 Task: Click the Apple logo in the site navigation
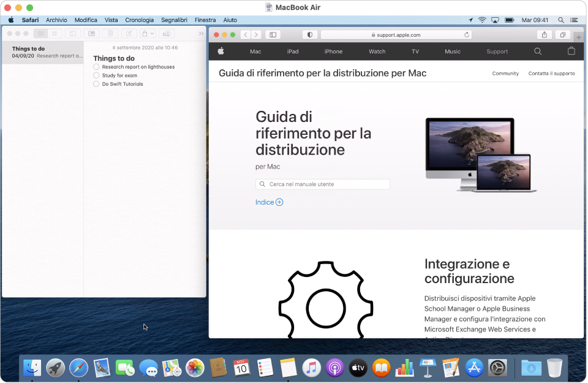pos(221,51)
